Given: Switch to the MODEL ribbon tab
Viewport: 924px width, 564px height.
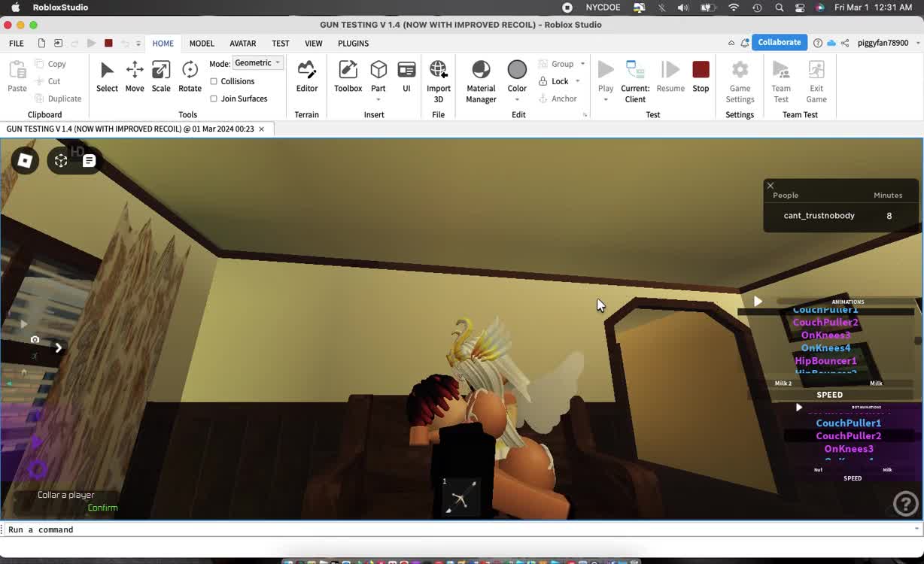Looking at the screenshot, I should coord(202,44).
